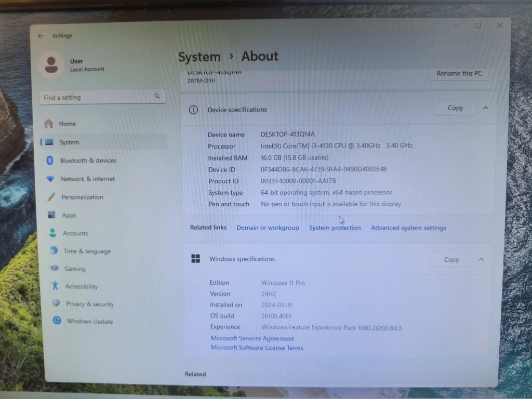Click the Find a setting search box

[x=102, y=97]
